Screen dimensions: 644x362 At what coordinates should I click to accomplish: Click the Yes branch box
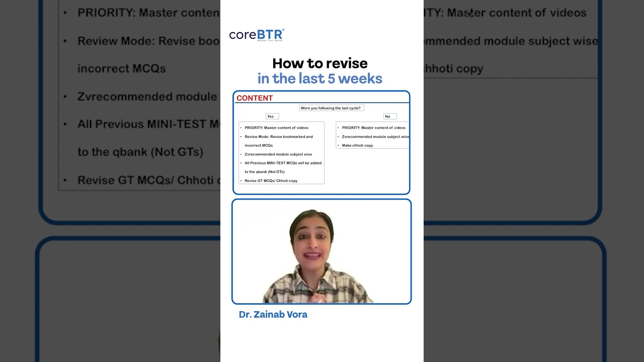click(272, 116)
